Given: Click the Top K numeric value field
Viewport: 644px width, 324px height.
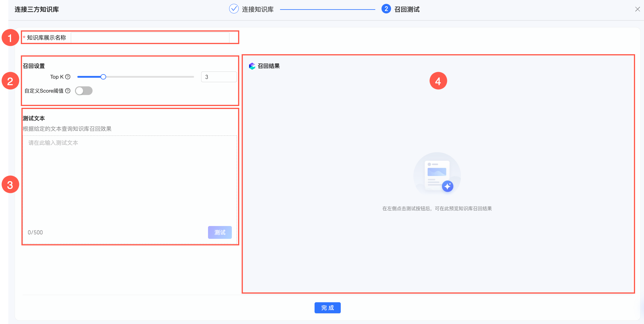Looking at the screenshot, I should tap(219, 77).
